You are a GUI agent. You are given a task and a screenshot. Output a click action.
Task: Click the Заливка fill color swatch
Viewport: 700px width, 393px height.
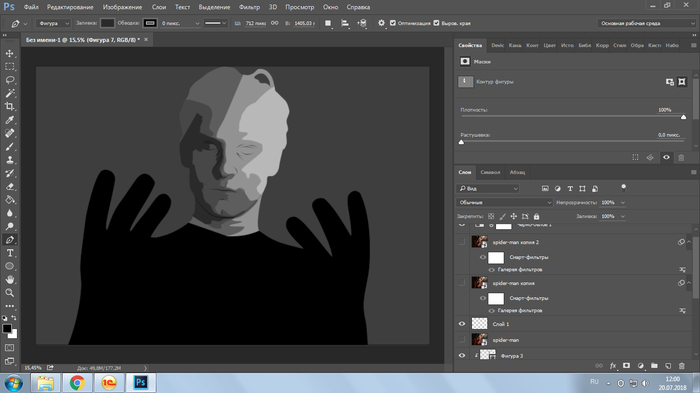click(x=107, y=23)
